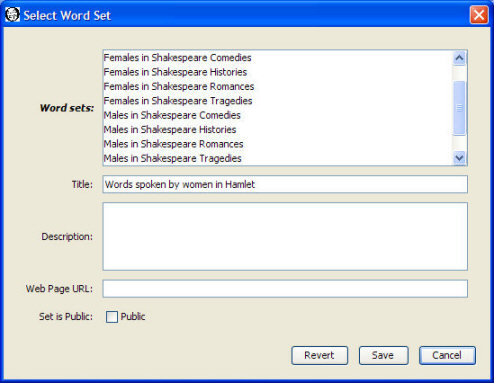Select Females in Shakespeare Histories
494x383 pixels.
(278, 72)
